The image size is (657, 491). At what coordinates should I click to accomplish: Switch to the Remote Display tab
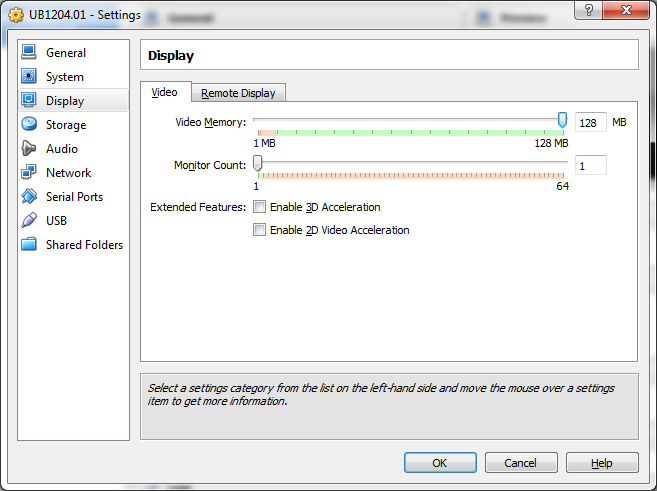click(x=238, y=93)
